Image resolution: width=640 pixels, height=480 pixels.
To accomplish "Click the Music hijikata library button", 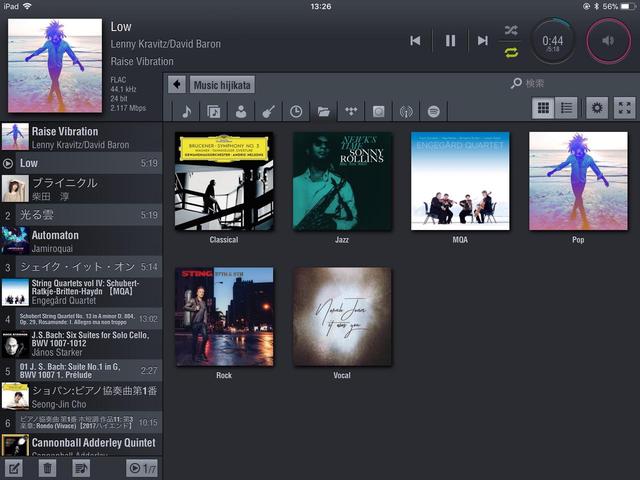I will tap(222, 85).
